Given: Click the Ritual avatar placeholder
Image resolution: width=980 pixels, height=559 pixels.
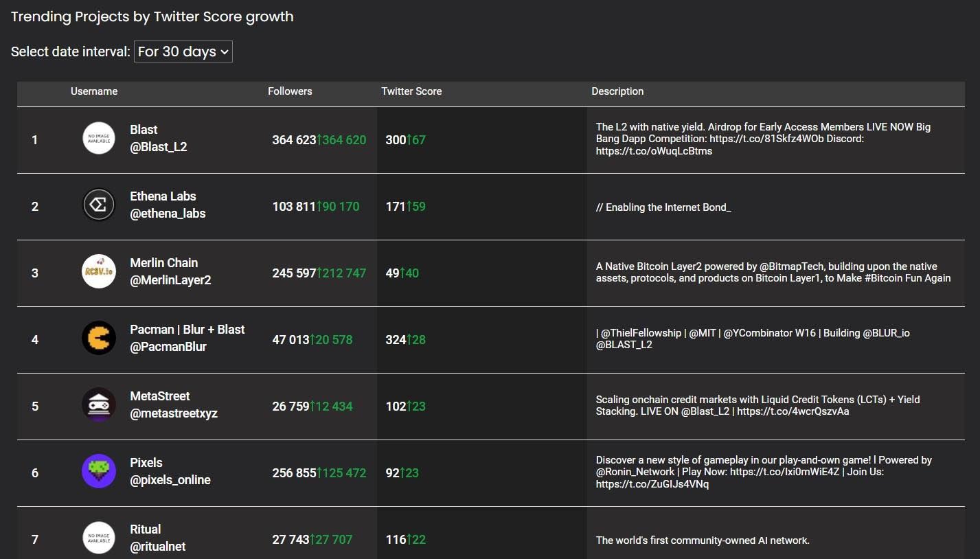Looking at the screenshot, I should click(99, 538).
